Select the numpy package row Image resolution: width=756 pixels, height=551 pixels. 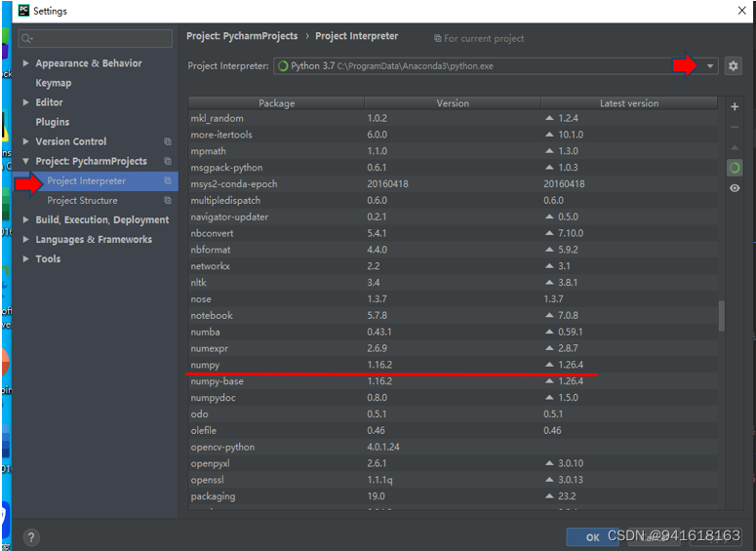pos(453,365)
